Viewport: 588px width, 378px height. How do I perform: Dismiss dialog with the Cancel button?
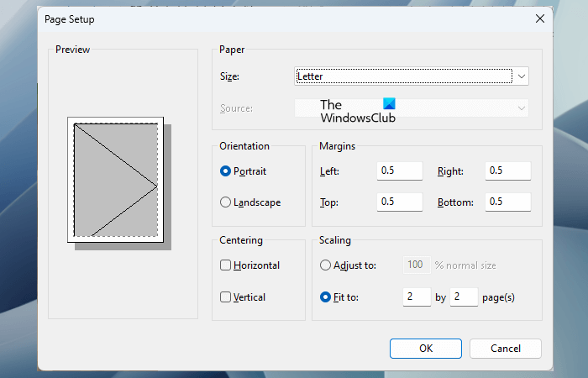tap(506, 349)
